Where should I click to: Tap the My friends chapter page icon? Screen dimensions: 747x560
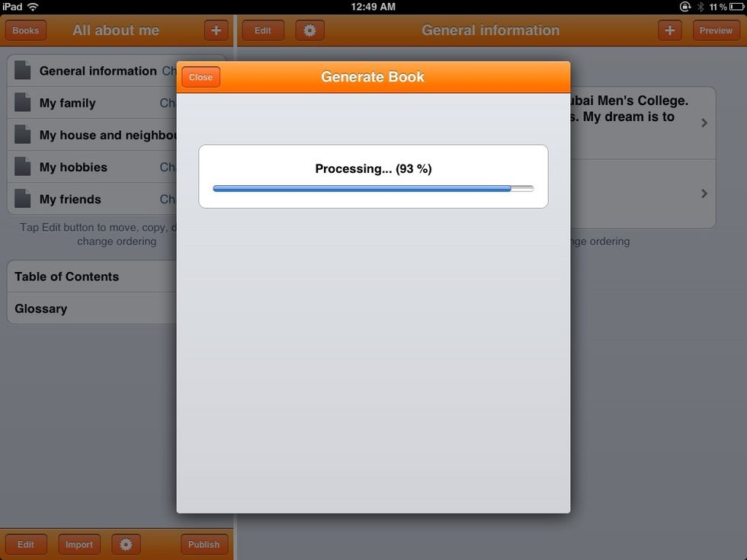(x=22, y=198)
